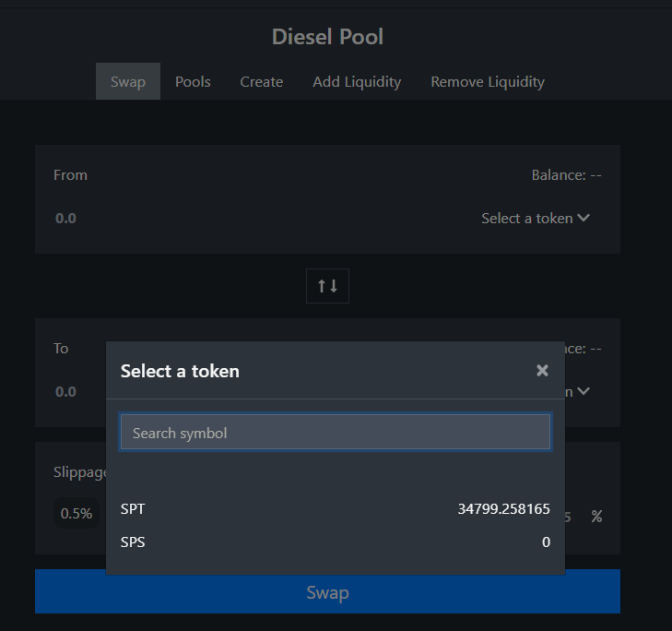Open the Remove Liquidity tab

point(488,81)
